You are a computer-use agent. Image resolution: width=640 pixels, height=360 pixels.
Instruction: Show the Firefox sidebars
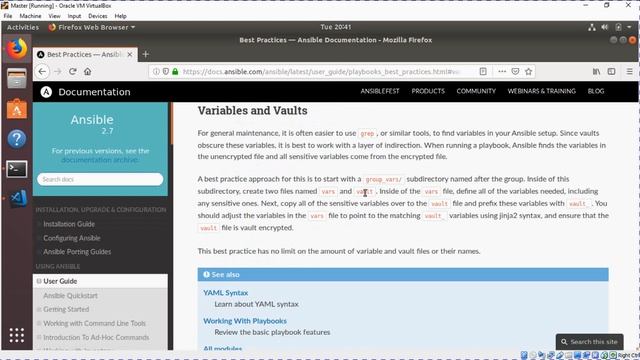pos(611,71)
